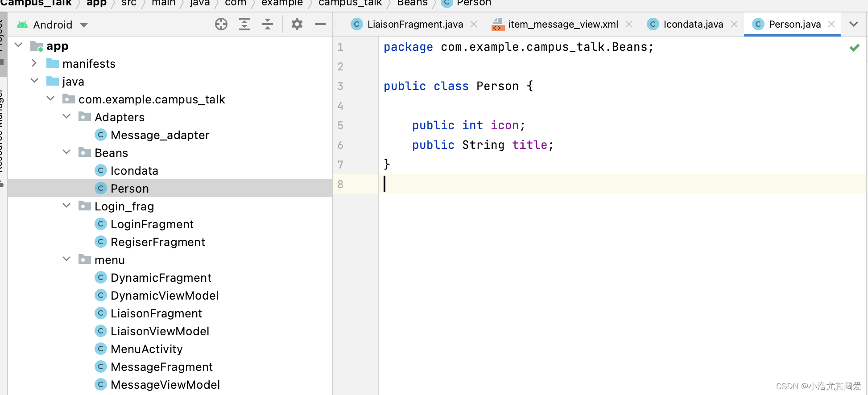Click class icon beside Message_adapter
The height and width of the screenshot is (395, 868).
[x=101, y=135]
